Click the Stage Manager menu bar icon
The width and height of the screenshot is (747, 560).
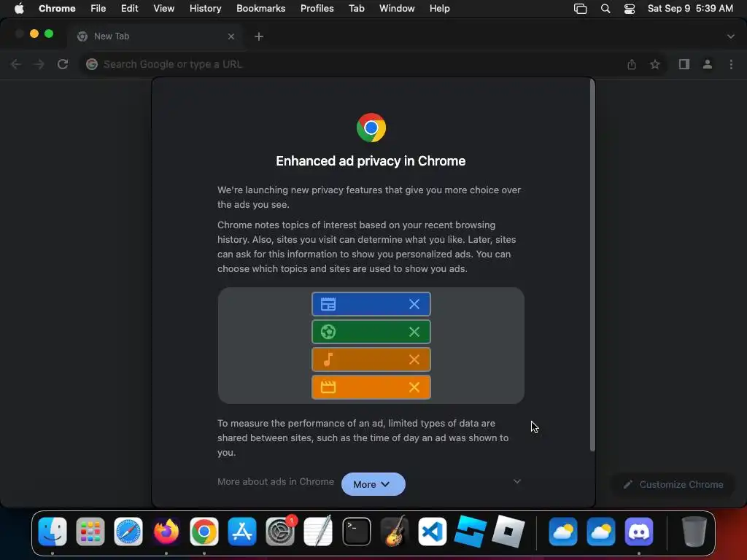click(580, 9)
